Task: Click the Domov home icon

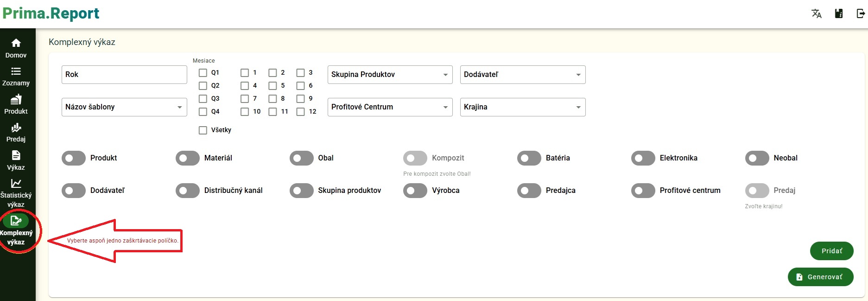Action: tap(16, 43)
